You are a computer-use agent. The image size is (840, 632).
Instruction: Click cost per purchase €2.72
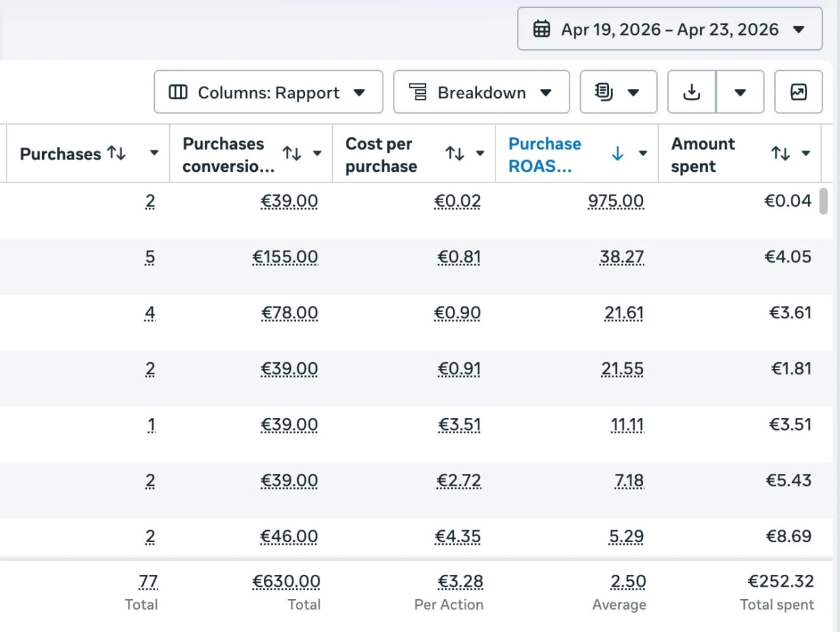click(x=459, y=480)
